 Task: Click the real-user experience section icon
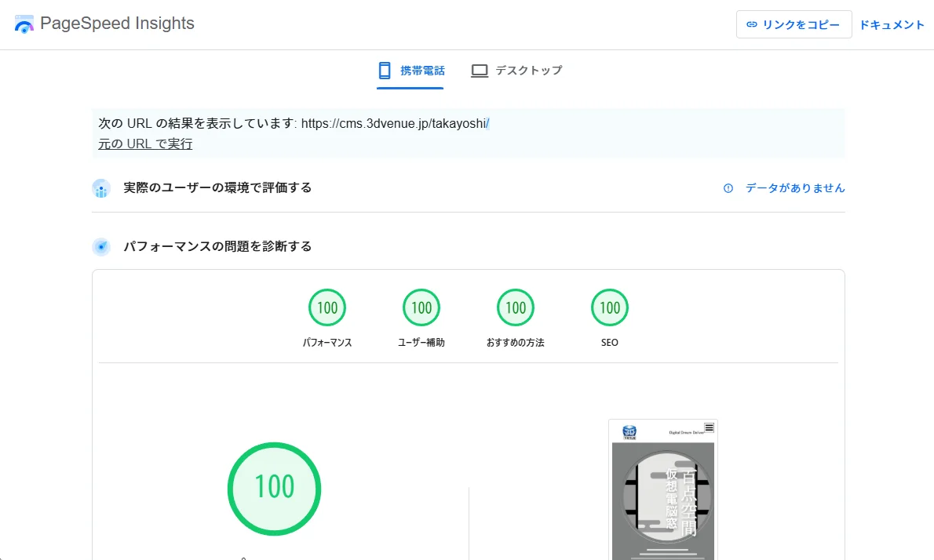coord(101,189)
